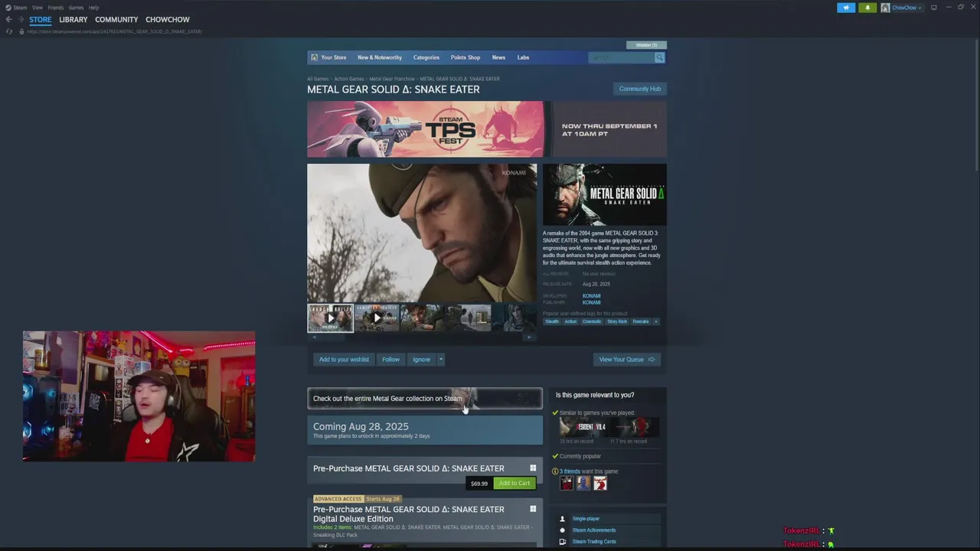Open the Friends menu

pos(55,8)
